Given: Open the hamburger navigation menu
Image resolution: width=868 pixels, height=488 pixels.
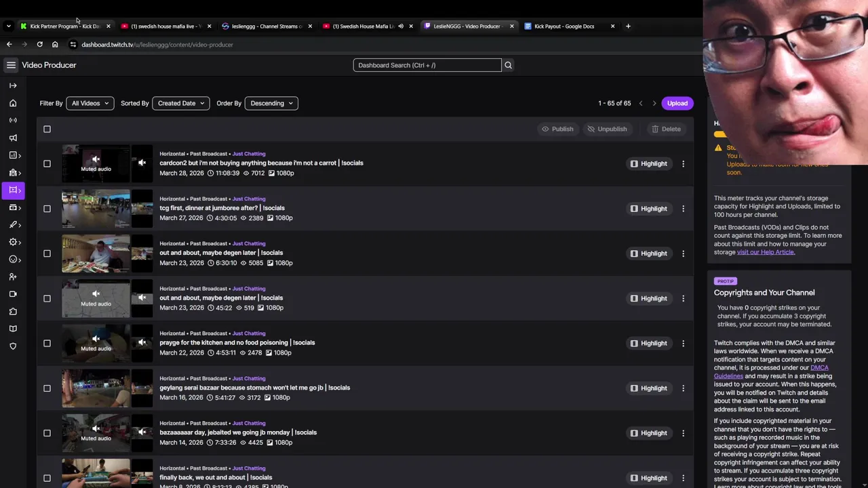Looking at the screenshot, I should 11,65.
